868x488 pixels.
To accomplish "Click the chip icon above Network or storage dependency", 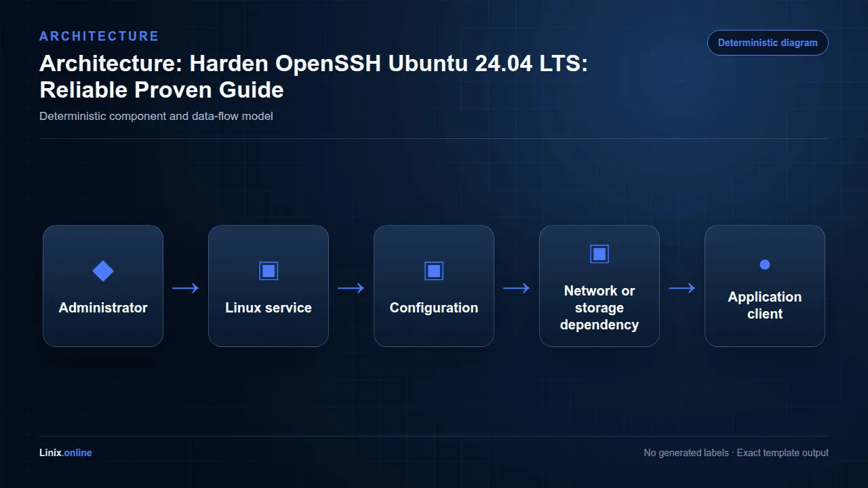I will (x=599, y=254).
